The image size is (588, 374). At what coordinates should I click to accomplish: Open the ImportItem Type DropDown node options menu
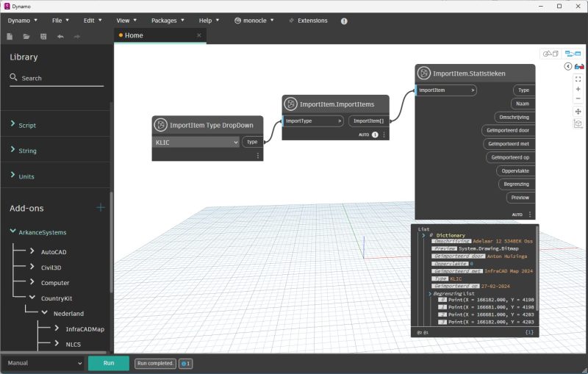258,156
